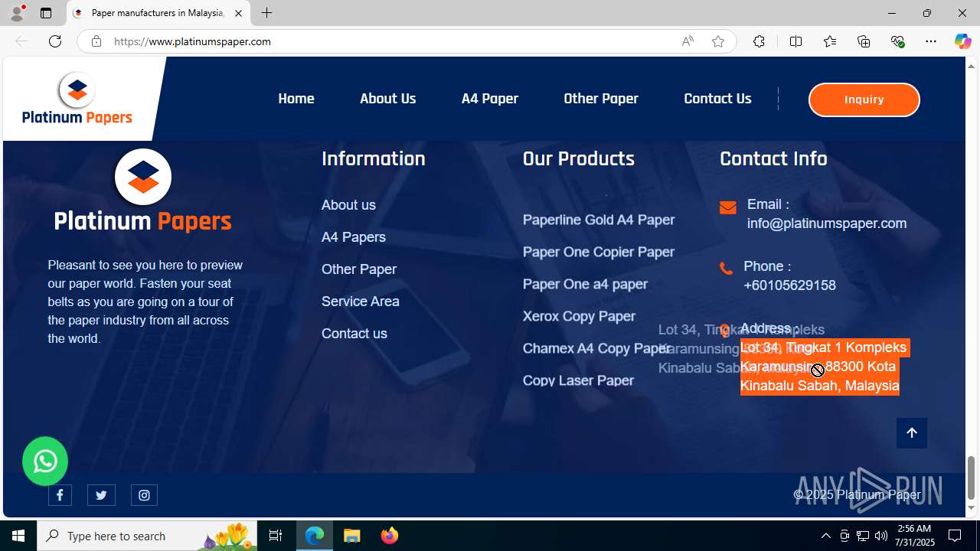This screenshot has width=980, height=551.
Task: Click the Platinum Papers header logo
Action: (77, 98)
